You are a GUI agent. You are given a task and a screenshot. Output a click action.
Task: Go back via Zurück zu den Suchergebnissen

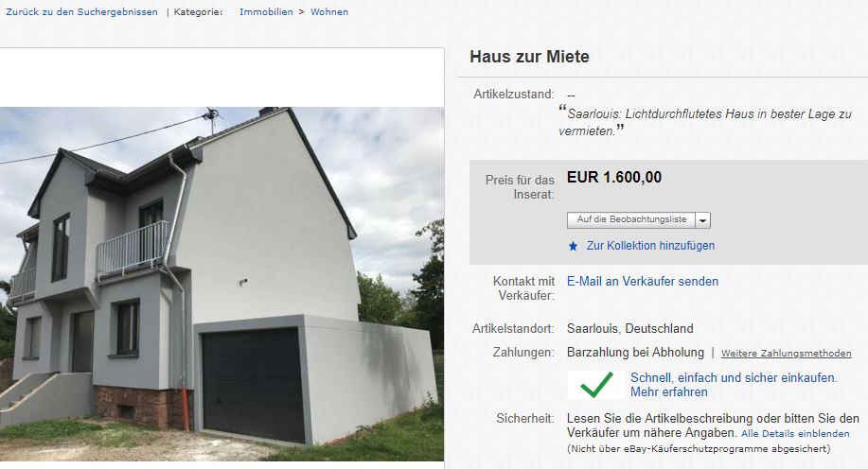(x=81, y=11)
